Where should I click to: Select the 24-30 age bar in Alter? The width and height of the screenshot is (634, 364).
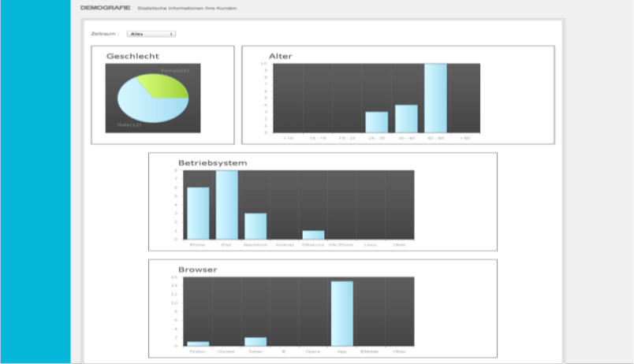[x=376, y=122]
